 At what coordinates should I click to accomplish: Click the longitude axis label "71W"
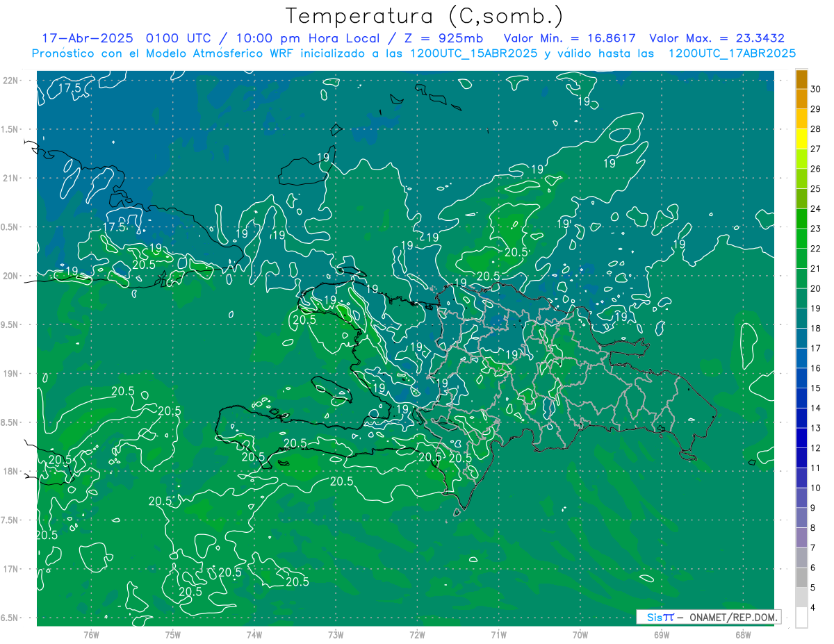[x=498, y=635]
